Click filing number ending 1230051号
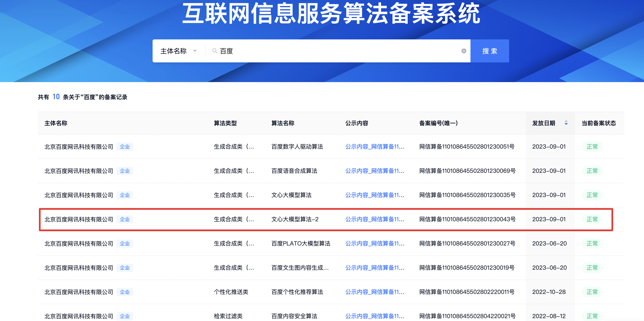 tap(467, 147)
